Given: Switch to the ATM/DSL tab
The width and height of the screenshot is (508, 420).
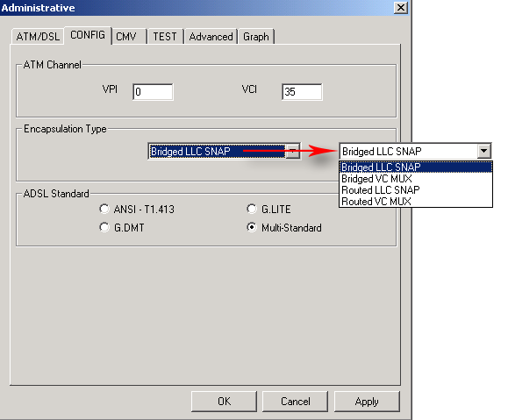Looking at the screenshot, I should [38, 37].
